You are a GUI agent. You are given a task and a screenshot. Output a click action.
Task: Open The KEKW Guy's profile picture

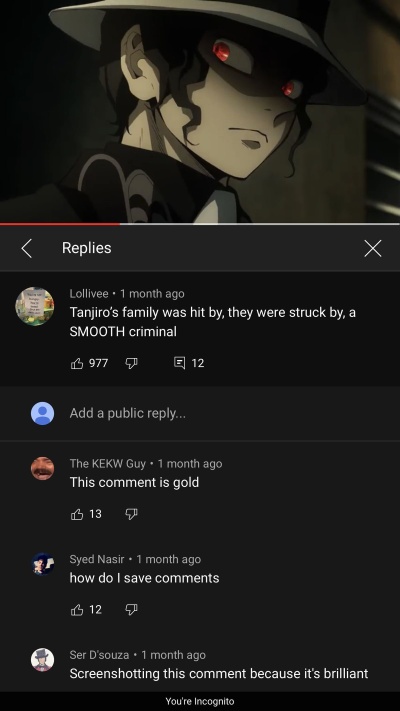click(x=43, y=468)
